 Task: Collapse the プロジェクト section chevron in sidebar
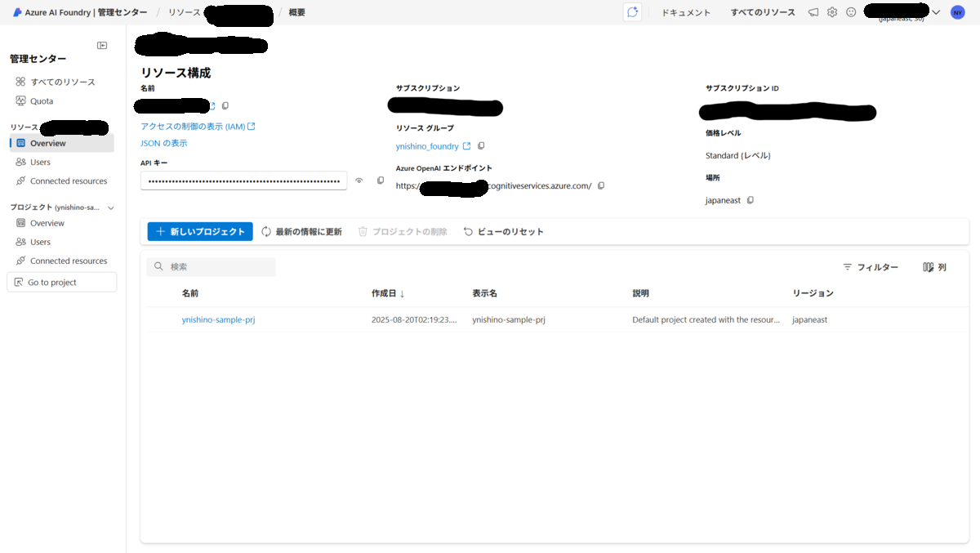pos(111,207)
